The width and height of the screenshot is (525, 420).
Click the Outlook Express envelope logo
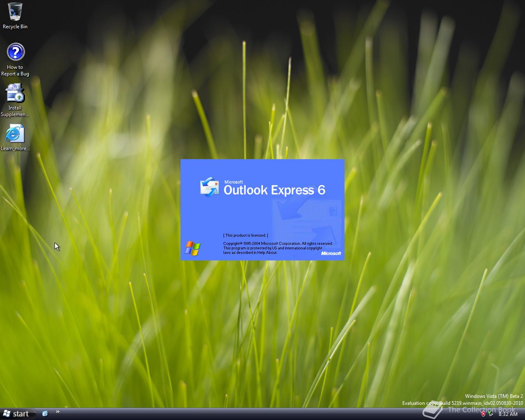(x=209, y=187)
